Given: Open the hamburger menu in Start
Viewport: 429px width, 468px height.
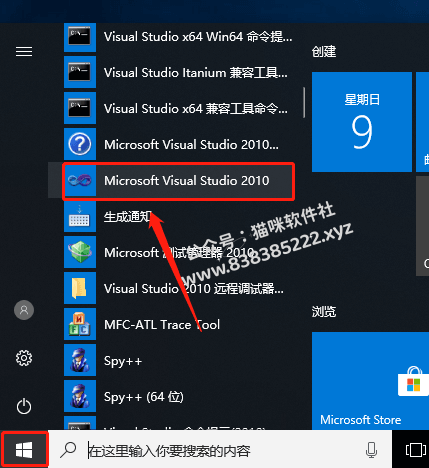Looking at the screenshot, I should click(24, 51).
